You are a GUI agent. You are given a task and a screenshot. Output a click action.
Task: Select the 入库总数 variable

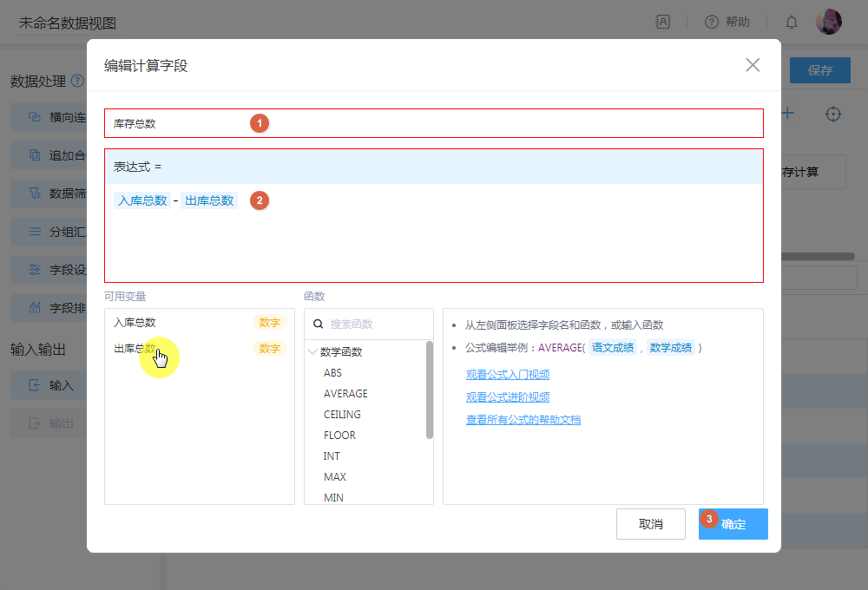pyautogui.click(x=135, y=323)
